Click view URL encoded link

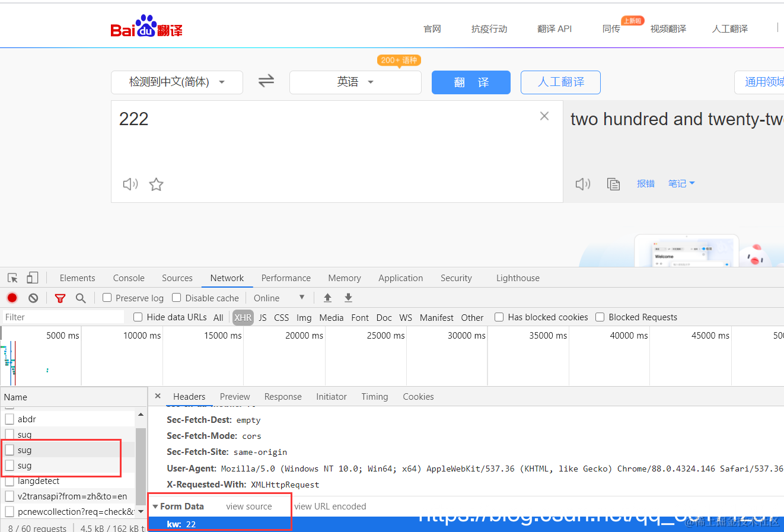[330, 506]
